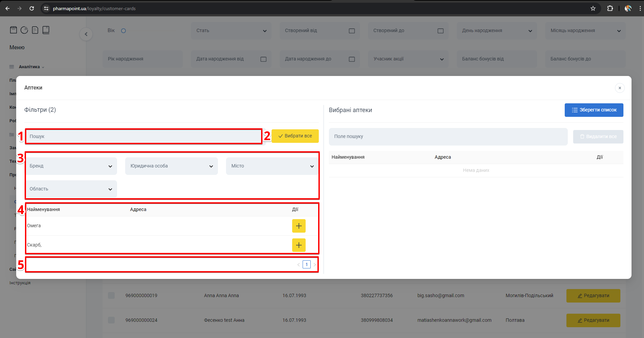The width and height of the screenshot is (644, 338).
Task: Close the Аптеки dialog with X
Action: coord(619,88)
